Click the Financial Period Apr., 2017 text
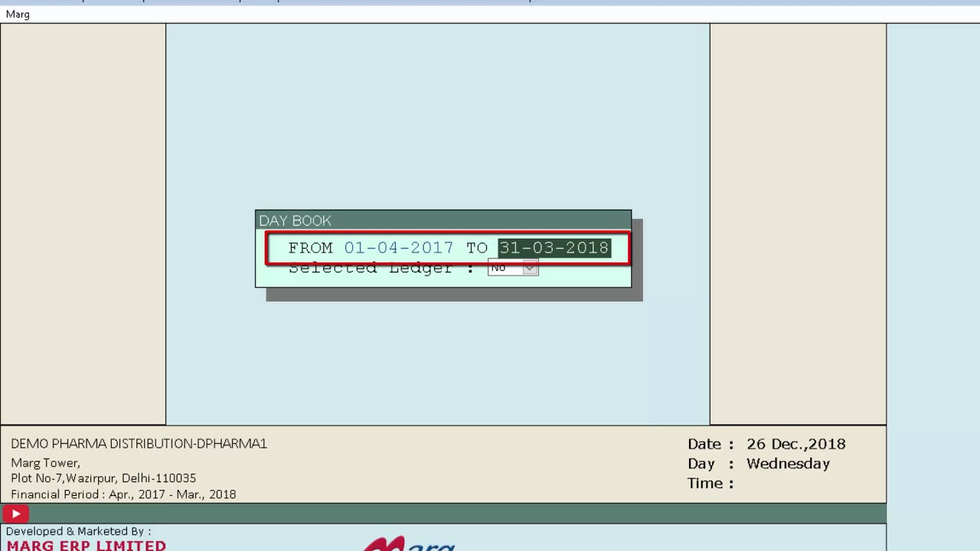This screenshot has width=980, height=551. [123, 494]
